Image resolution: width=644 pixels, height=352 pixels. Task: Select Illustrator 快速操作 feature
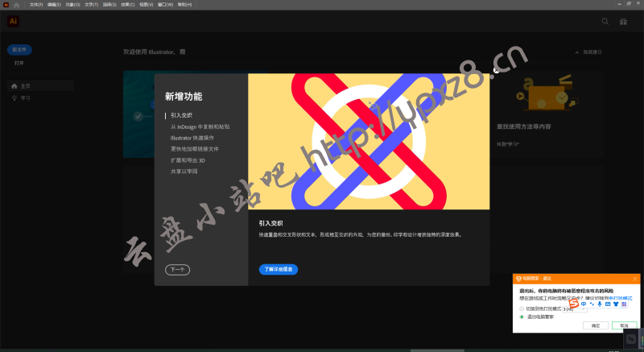[192, 138]
